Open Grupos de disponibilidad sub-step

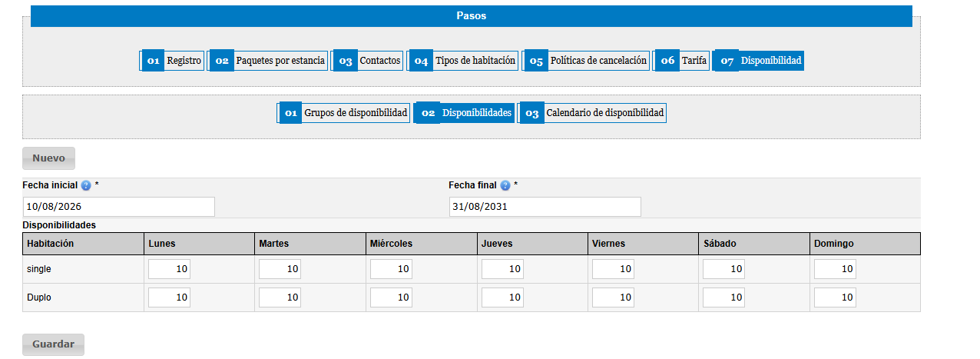(343, 113)
